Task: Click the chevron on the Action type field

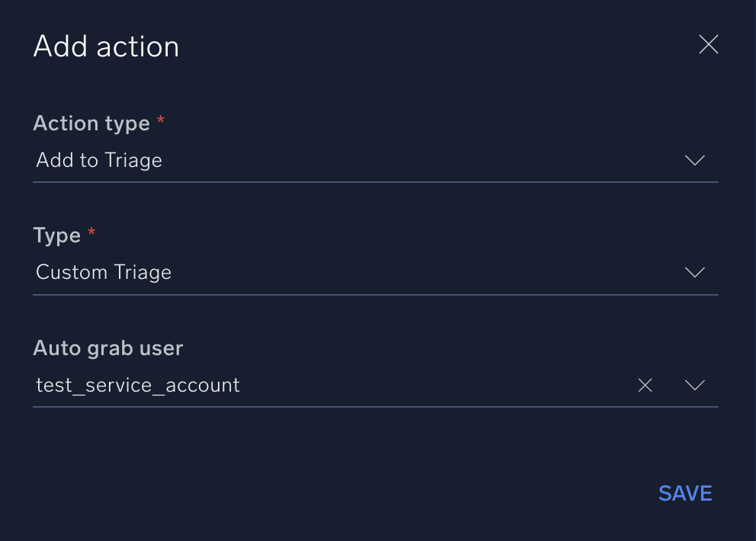Action: (694, 160)
